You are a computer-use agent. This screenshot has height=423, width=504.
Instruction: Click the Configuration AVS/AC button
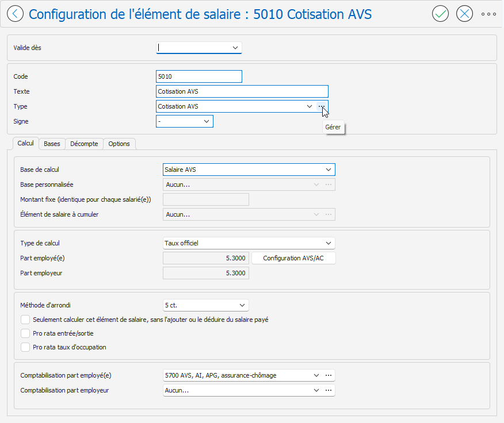293,258
